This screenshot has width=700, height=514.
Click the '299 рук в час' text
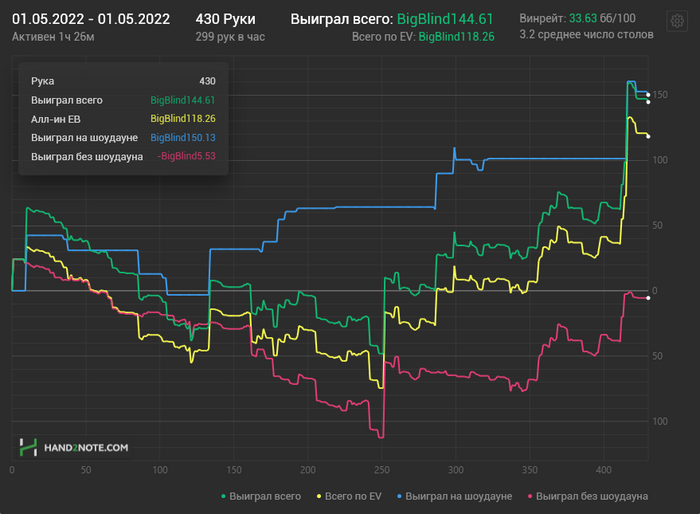pyautogui.click(x=230, y=37)
